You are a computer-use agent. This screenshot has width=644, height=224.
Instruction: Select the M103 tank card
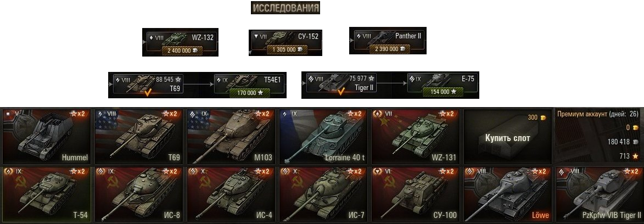(231, 137)
